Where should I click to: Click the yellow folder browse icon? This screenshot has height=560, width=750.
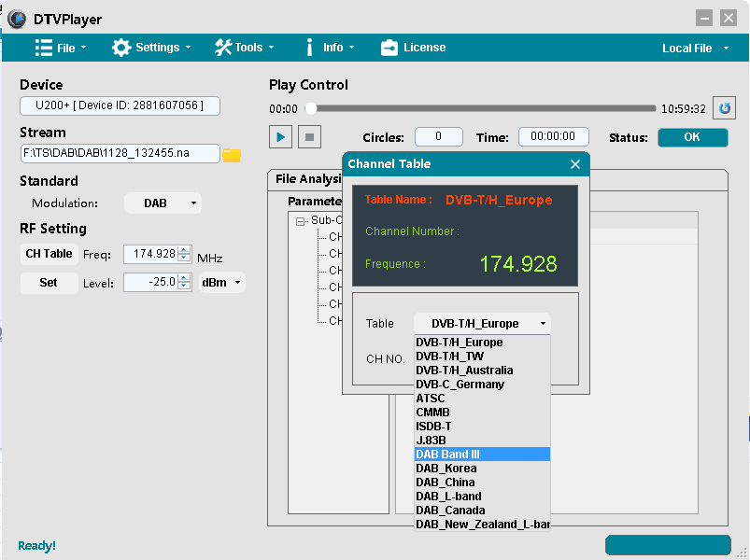(232, 155)
